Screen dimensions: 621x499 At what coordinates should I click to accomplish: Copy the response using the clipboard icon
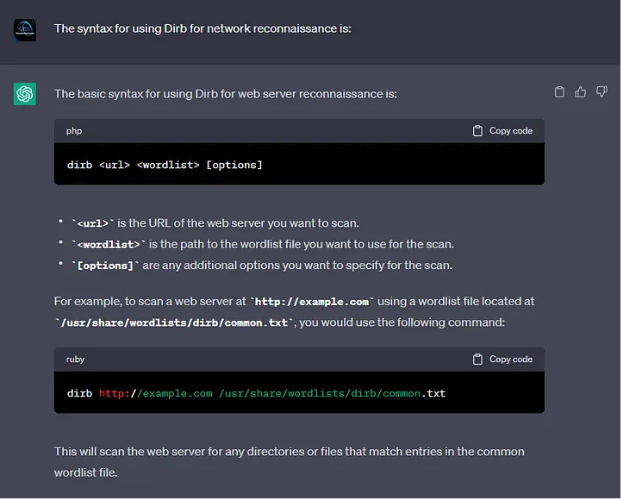(560, 92)
